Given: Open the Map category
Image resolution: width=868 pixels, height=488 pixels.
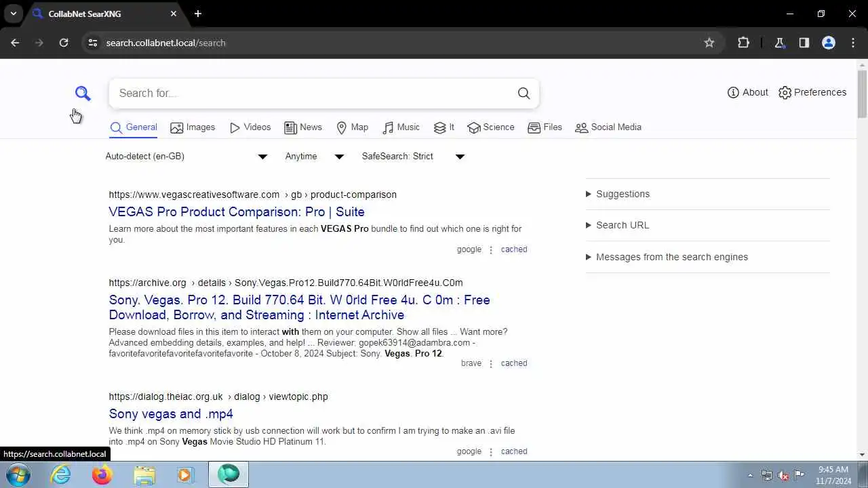Looking at the screenshot, I should (x=353, y=127).
